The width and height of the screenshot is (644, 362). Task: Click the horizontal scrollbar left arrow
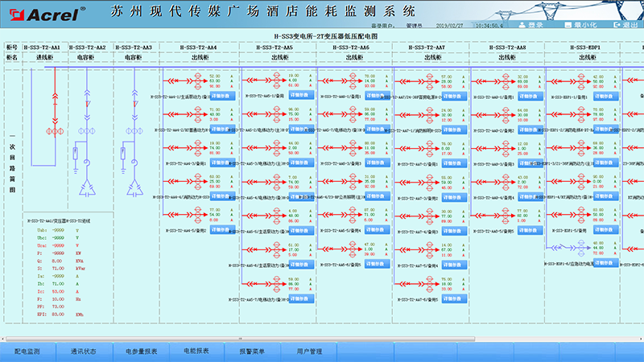[2, 339]
